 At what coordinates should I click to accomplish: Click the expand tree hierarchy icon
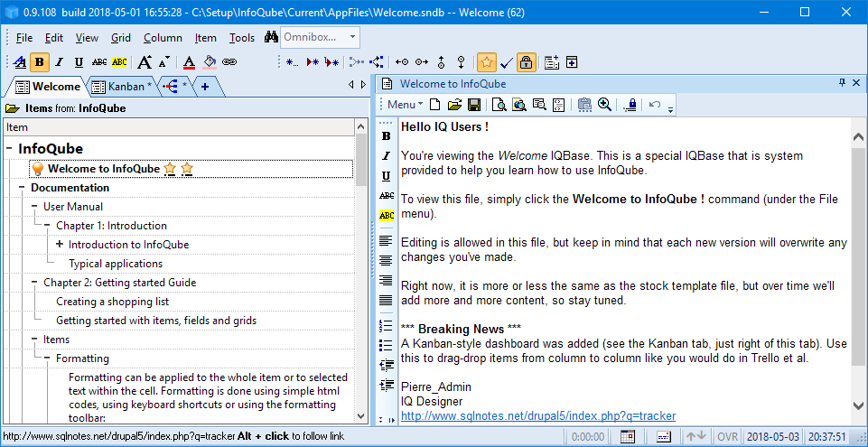coord(377,62)
